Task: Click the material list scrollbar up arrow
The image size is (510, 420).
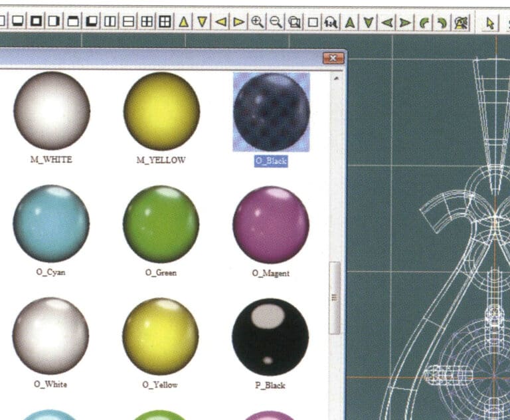Action: coord(336,78)
